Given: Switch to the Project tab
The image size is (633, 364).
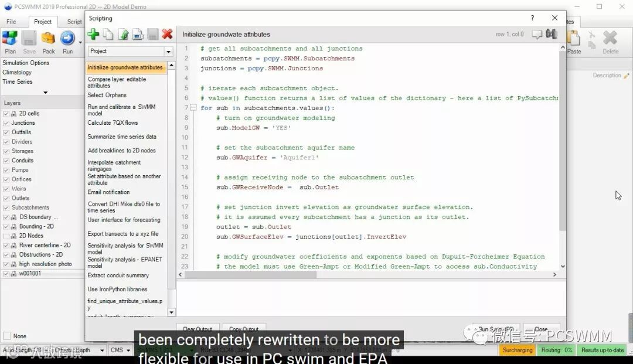Looking at the screenshot, I should pos(42,22).
